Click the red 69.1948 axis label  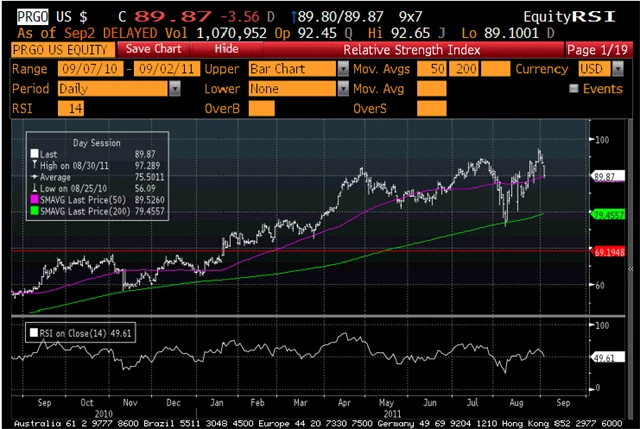click(x=608, y=252)
